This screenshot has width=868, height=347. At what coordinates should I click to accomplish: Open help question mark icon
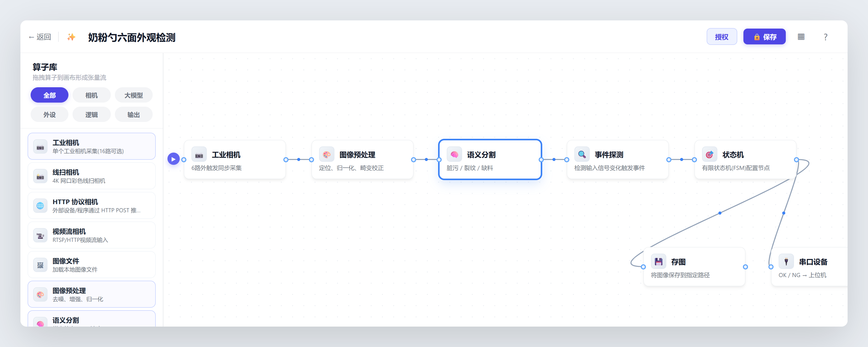825,37
